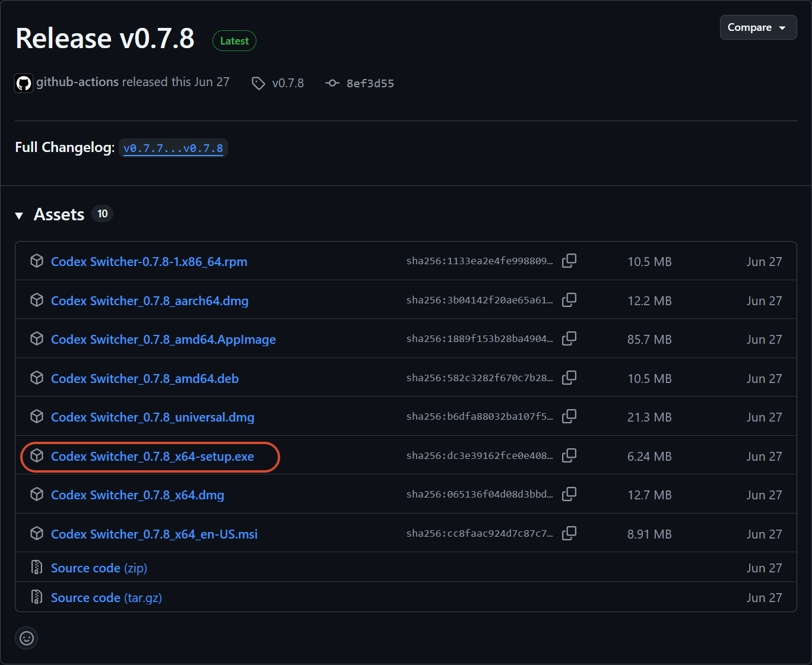Click hash text sha256:cc8faac924d7c87c7…
The height and width of the screenshot is (665, 812).
coord(480,534)
